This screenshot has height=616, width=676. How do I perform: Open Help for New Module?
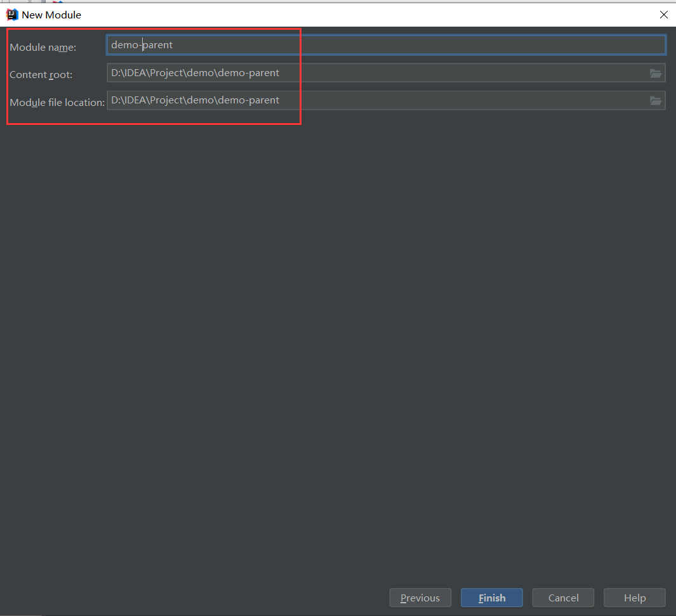tap(635, 598)
